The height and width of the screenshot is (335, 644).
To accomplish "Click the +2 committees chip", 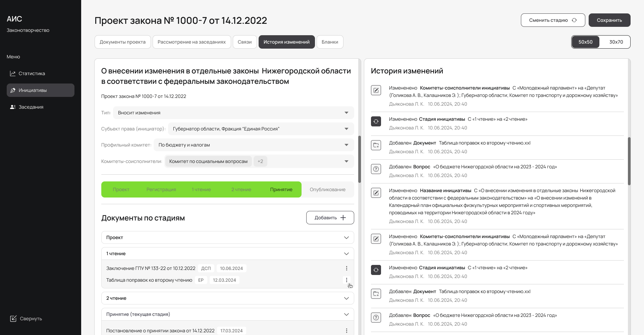I will pyautogui.click(x=260, y=161).
